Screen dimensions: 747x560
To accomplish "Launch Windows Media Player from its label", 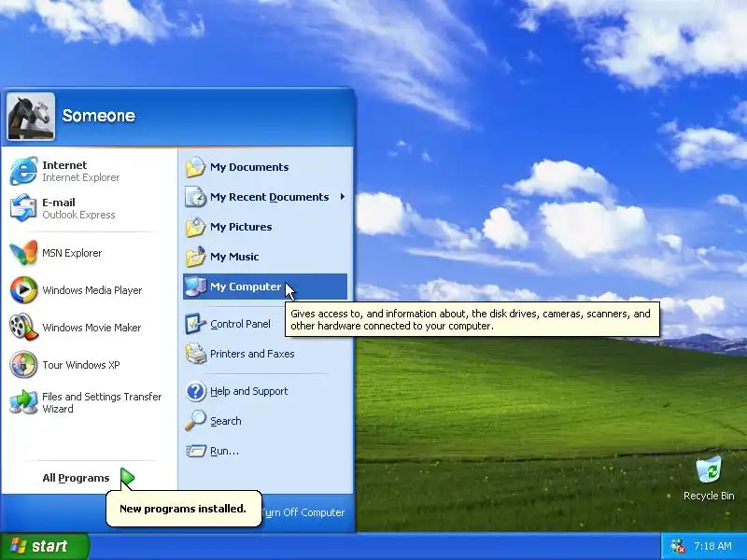I will tap(92, 290).
